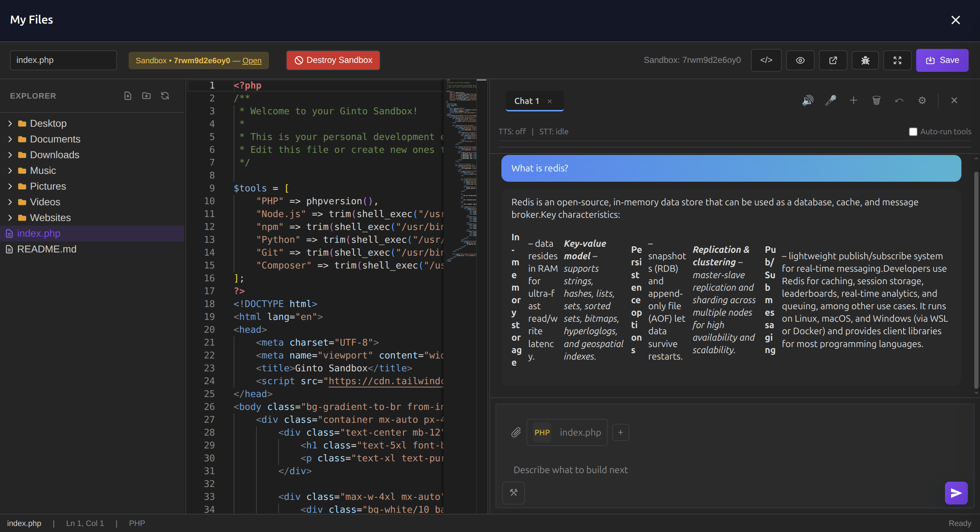980x532 pixels.
Task: Click the chat panel vertical scrollbar
Action: (975, 280)
